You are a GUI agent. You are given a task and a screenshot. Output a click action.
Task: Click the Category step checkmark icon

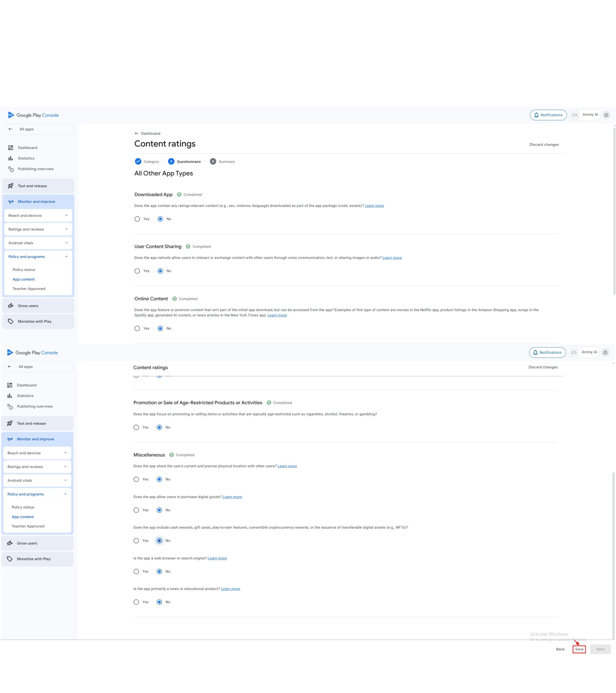[138, 161]
